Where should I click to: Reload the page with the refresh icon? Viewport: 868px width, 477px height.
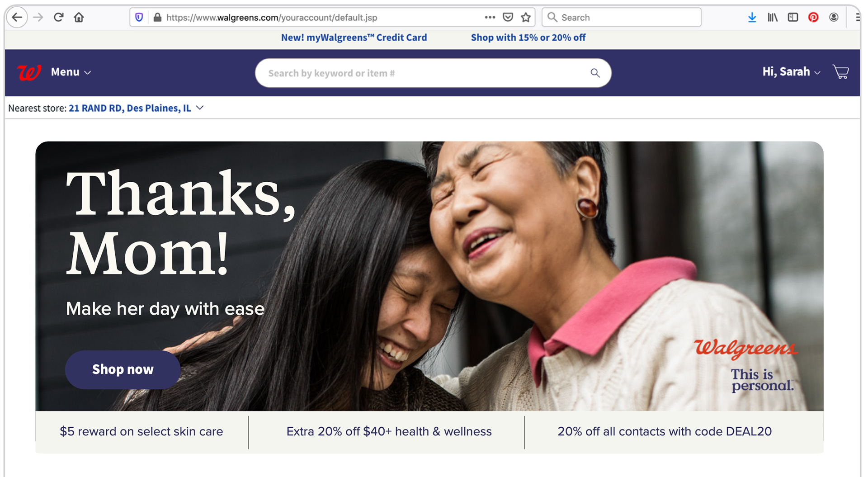coord(58,18)
